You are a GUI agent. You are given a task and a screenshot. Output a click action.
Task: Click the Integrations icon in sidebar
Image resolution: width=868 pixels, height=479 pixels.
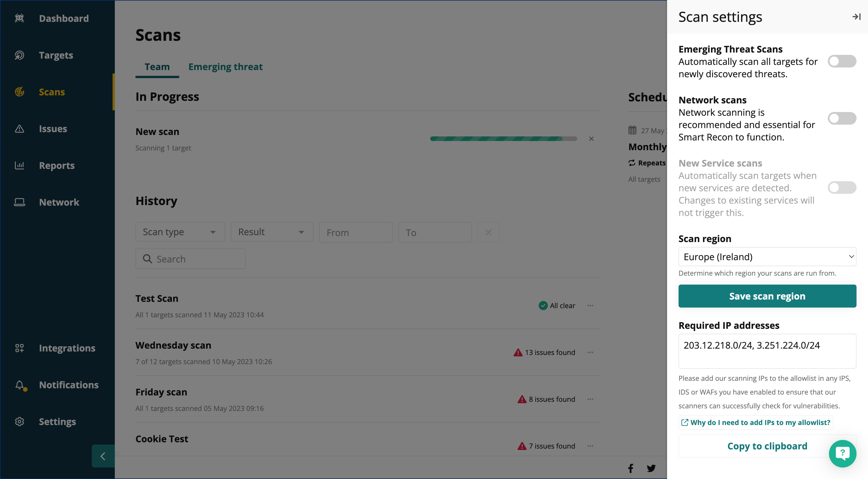click(21, 348)
